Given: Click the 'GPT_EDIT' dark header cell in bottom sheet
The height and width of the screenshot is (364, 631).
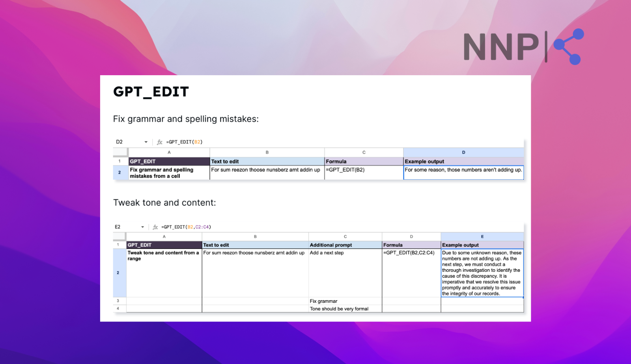Looking at the screenshot, I should (x=164, y=245).
